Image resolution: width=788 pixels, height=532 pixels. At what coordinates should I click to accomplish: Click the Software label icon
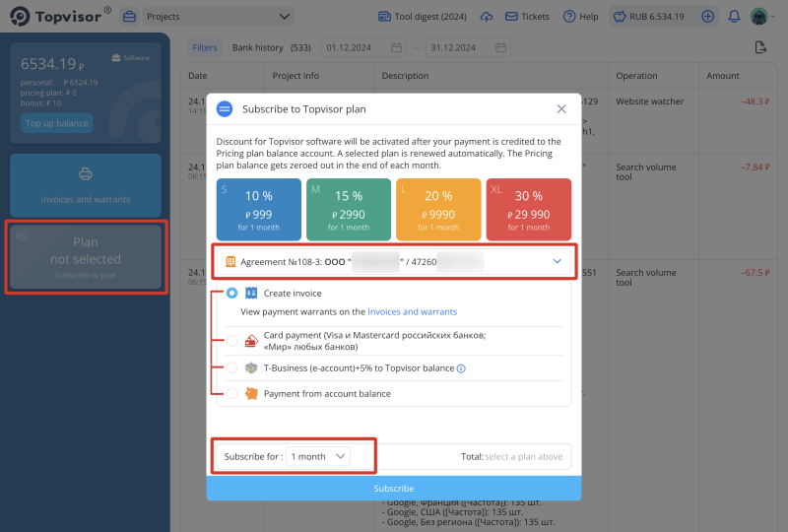click(116, 57)
